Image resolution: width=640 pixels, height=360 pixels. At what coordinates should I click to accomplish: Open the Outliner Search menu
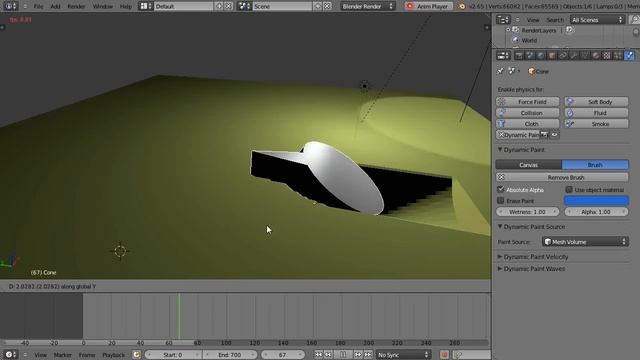pyautogui.click(x=555, y=20)
